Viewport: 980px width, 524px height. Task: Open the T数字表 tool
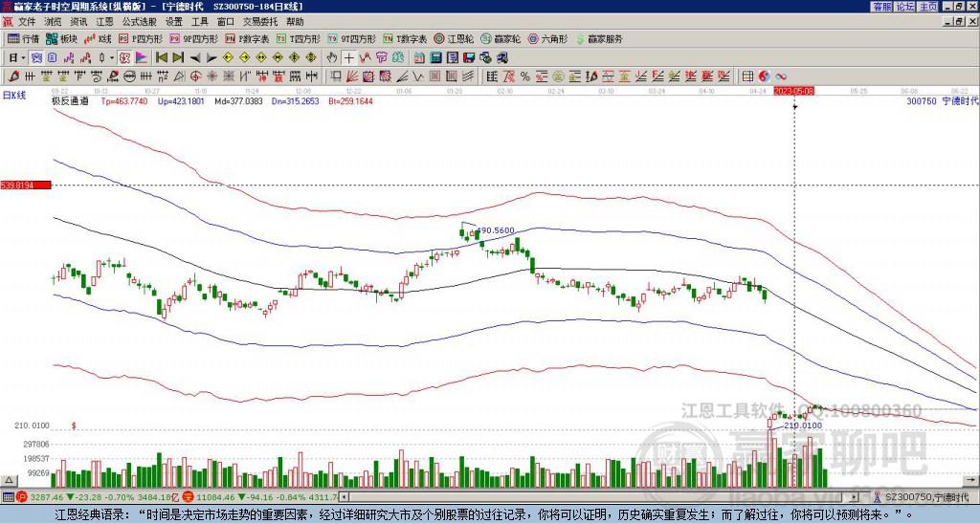tap(405, 38)
